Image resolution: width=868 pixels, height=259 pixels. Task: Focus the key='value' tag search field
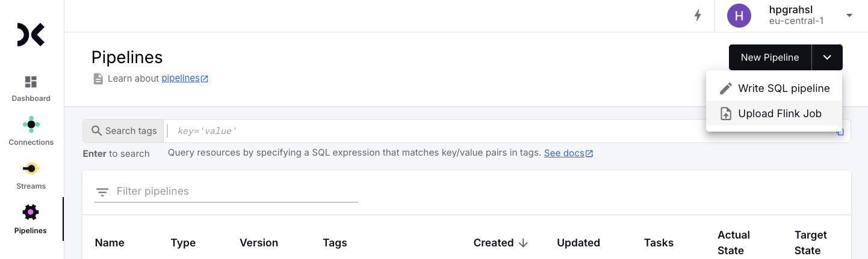tap(500, 131)
